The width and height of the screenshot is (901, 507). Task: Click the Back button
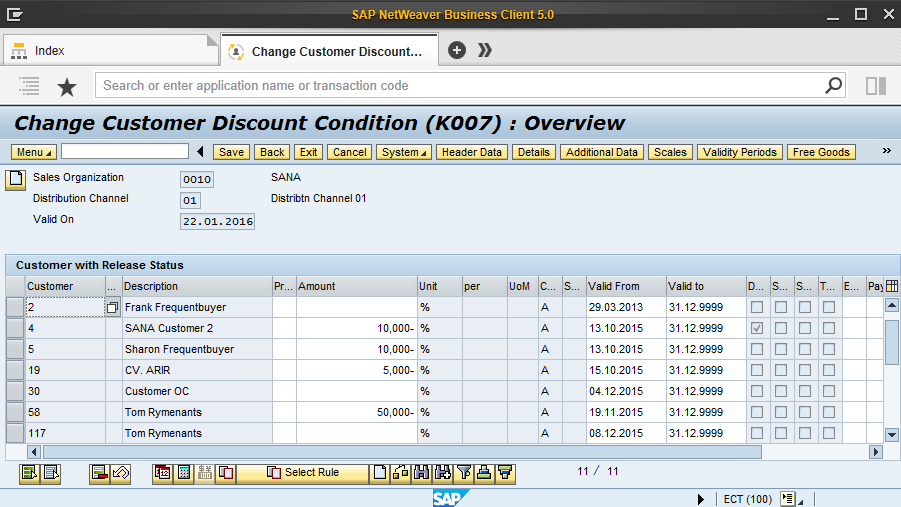tap(272, 152)
